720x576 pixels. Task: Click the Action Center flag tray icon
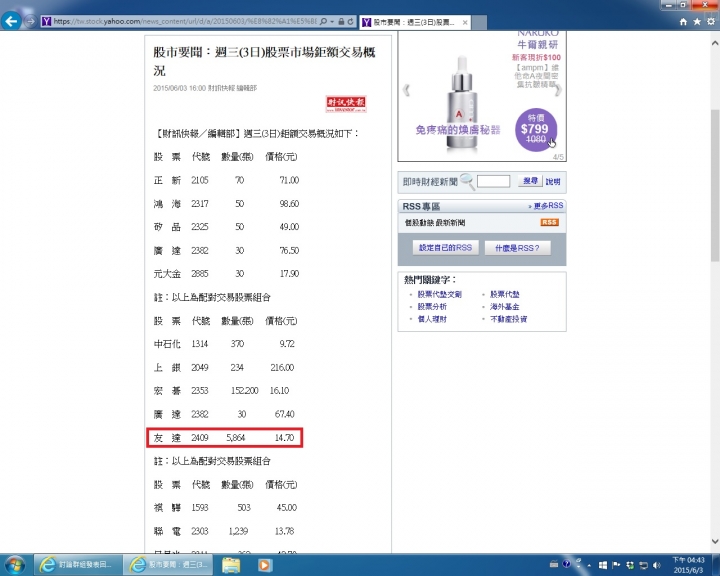click(x=616, y=565)
